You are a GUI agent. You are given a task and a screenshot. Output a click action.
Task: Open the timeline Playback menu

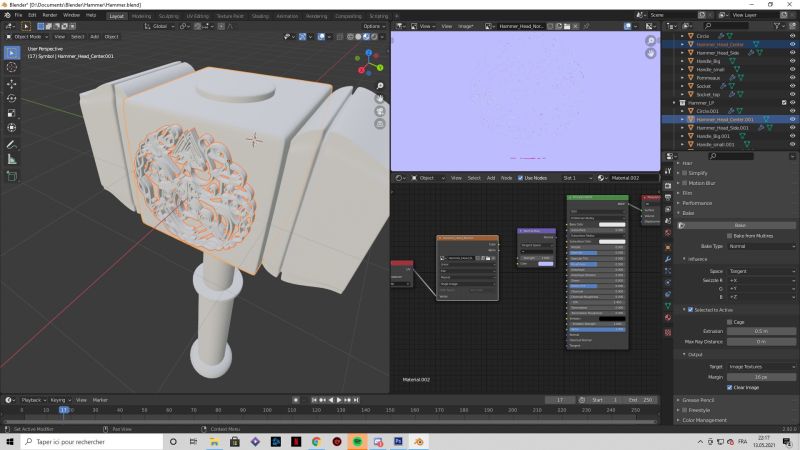(x=33, y=400)
